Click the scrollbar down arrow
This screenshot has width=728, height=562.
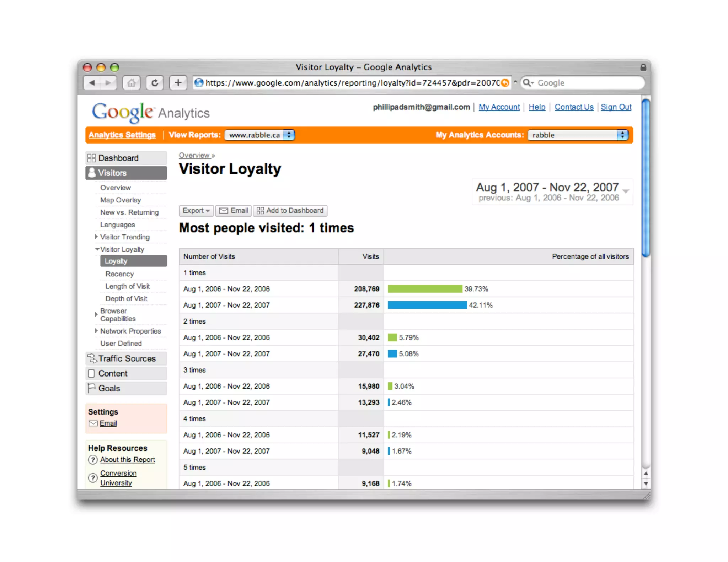coord(646,484)
